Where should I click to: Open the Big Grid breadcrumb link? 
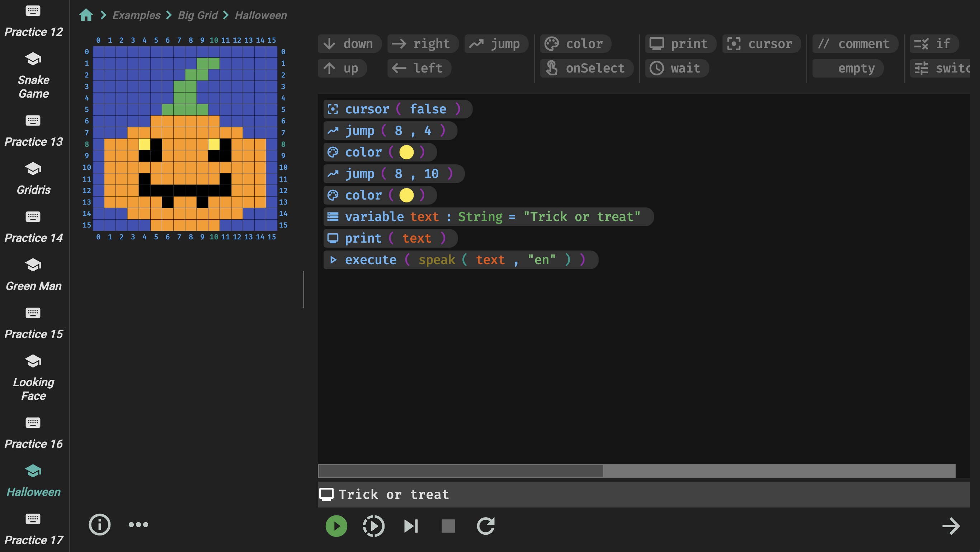click(x=197, y=15)
